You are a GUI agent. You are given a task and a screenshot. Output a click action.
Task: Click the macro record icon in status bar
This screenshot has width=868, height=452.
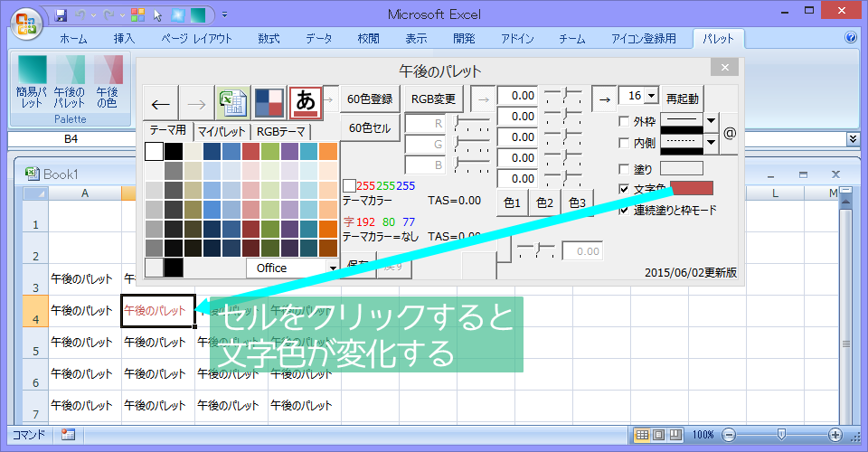coord(68,435)
